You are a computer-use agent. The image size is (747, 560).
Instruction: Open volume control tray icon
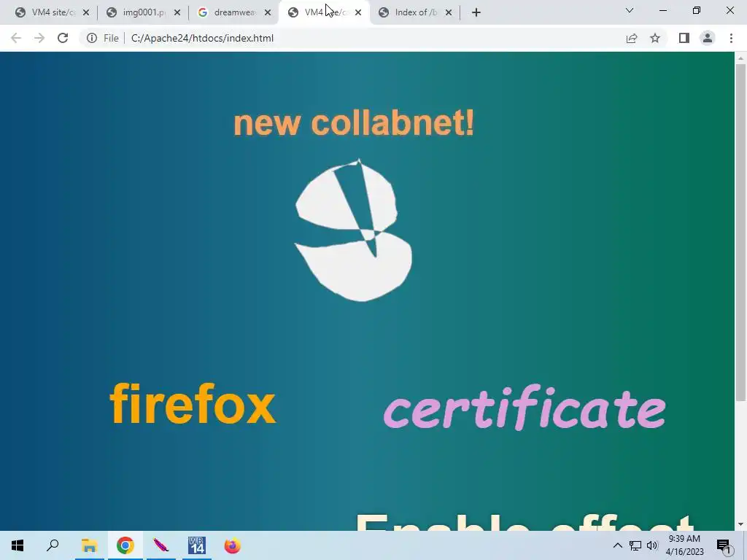point(652,545)
